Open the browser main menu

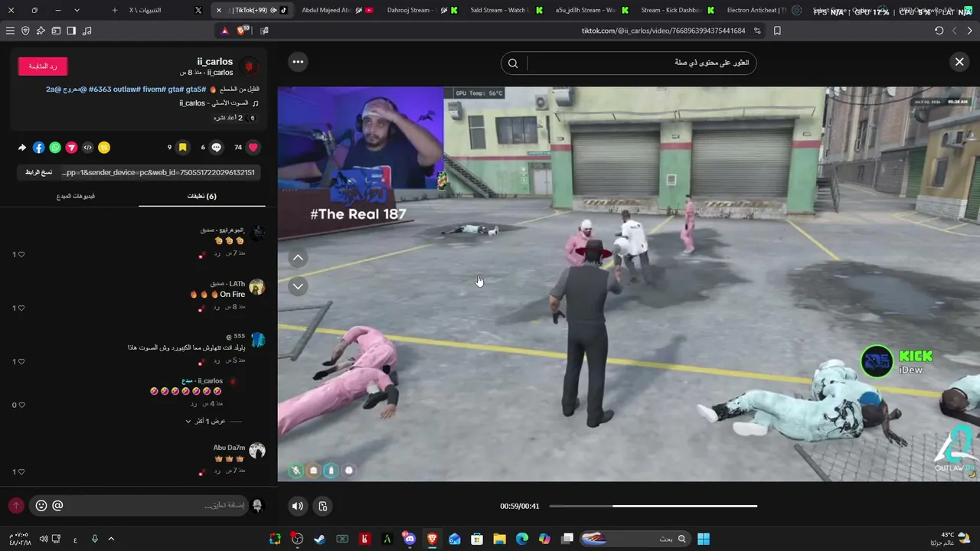tap(10, 31)
